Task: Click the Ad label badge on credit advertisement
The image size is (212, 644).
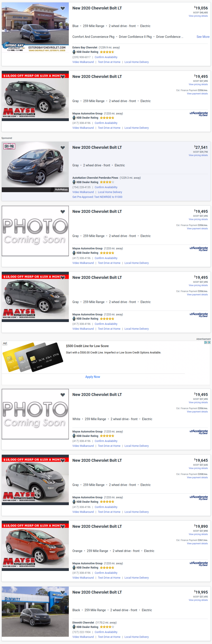Action: coord(5,343)
